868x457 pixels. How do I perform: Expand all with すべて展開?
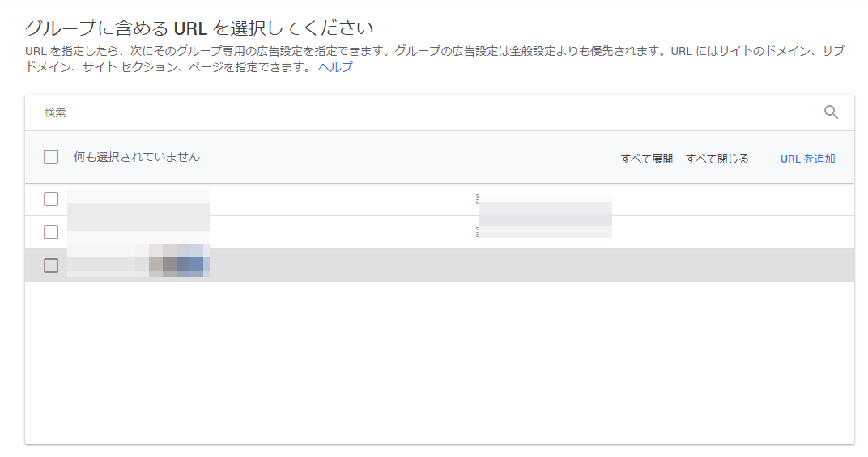click(x=647, y=159)
